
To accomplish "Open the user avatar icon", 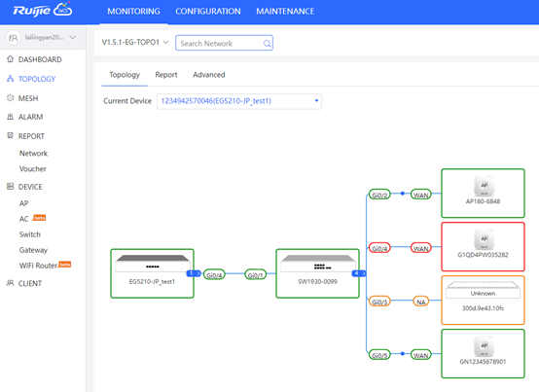I will pyautogui.click(x=14, y=37).
